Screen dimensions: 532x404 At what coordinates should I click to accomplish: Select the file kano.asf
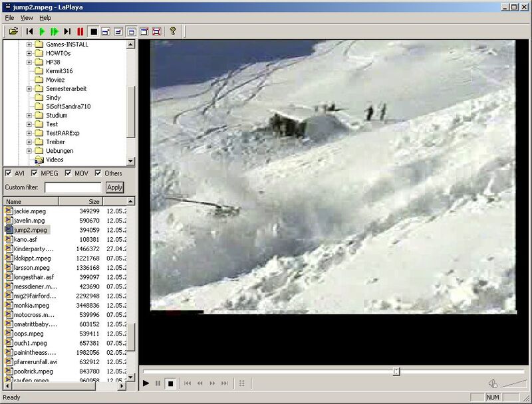tap(25, 239)
